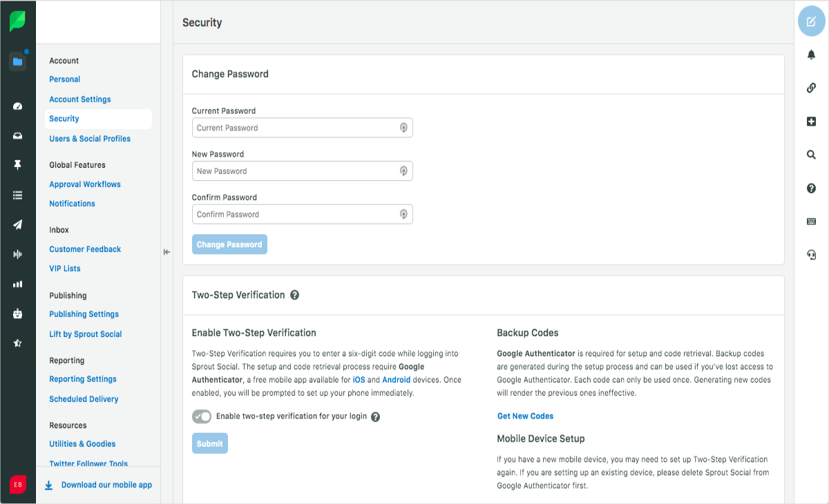This screenshot has width=829, height=504.
Task: Toggle Enable two-step verification switch
Action: pos(202,416)
